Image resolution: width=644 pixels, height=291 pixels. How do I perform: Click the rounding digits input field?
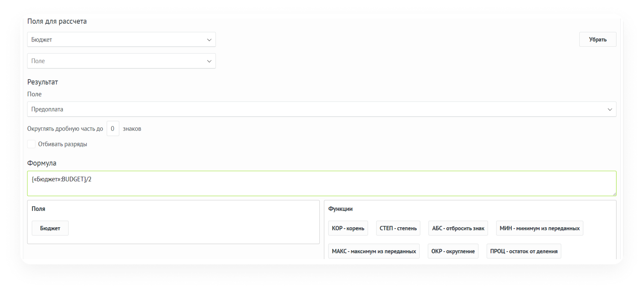pyautogui.click(x=113, y=129)
